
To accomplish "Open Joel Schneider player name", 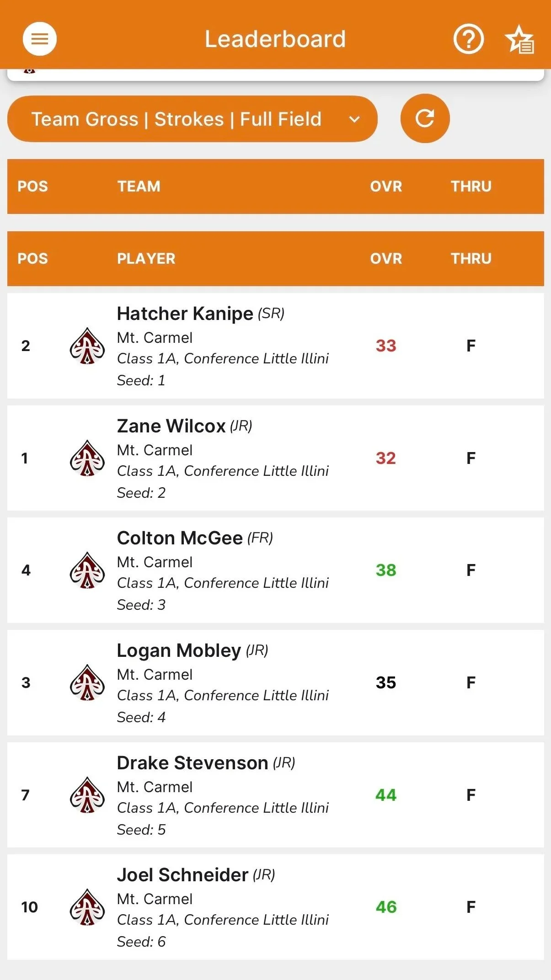I will 182,875.
